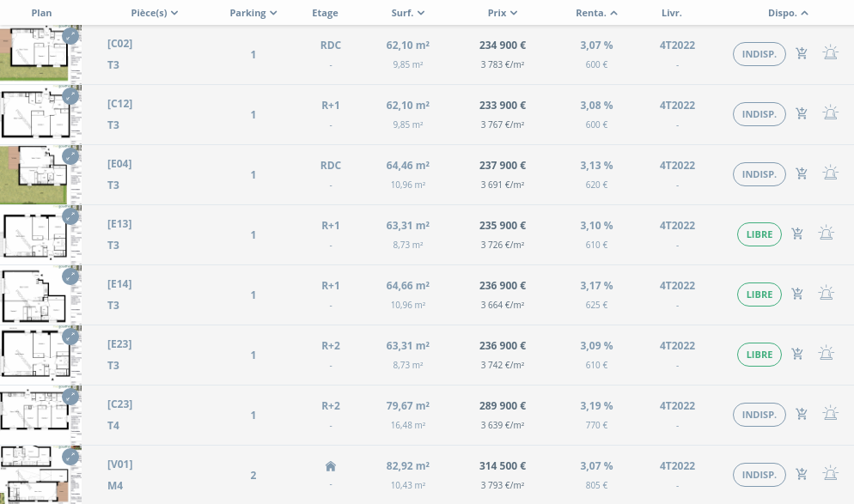
Task: Add lot E14 to cart
Action: point(797,294)
